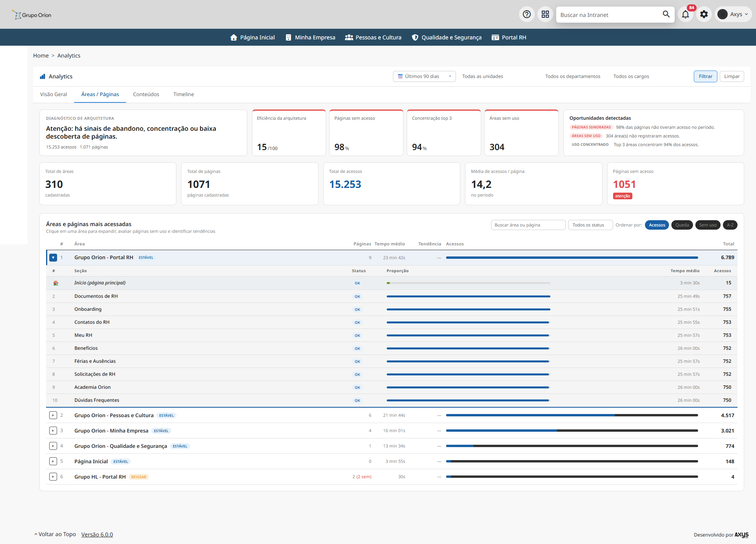This screenshot has height=544, width=756.
Task: Click the Páginas sem acesso 1051 card
Action: (675, 184)
